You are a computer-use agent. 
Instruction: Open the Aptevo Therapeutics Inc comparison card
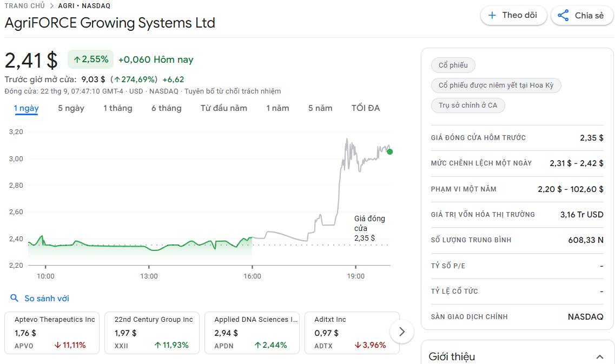coord(52,333)
